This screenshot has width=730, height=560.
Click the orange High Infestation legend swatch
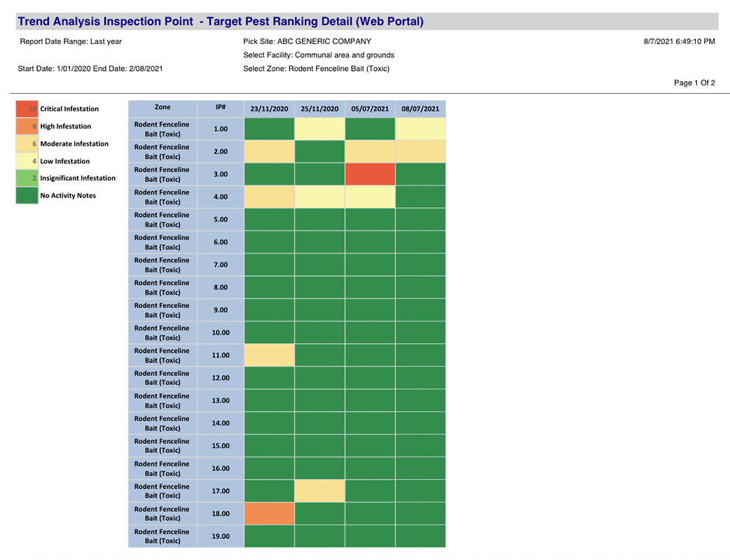click(x=27, y=127)
